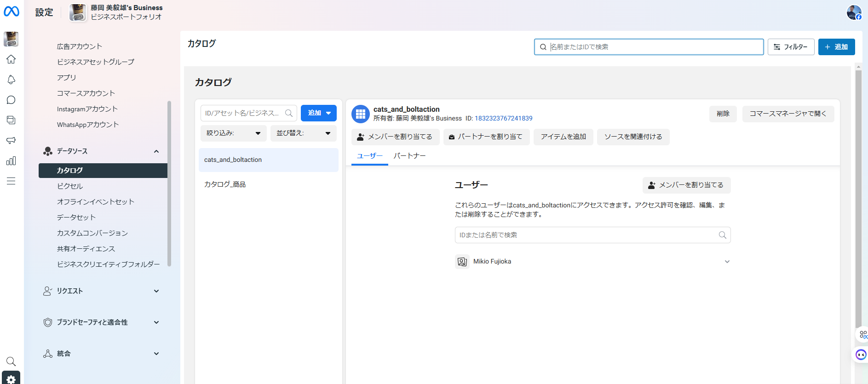The height and width of the screenshot is (384, 868).
Task: Open notifications bell icon
Action: 11,80
